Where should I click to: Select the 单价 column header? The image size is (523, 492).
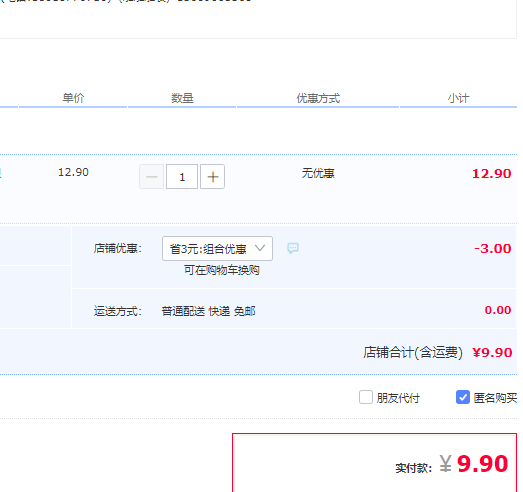click(x=73, y=98)
